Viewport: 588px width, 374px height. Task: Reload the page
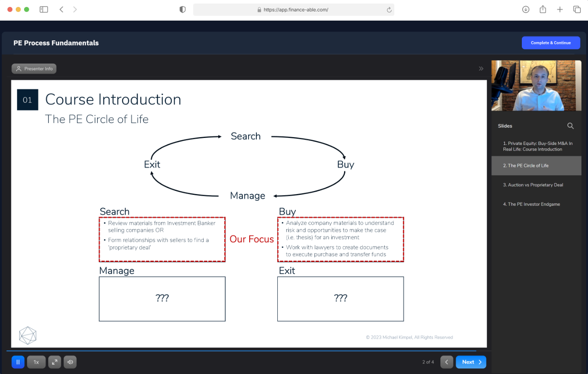(x=389, y=10)
